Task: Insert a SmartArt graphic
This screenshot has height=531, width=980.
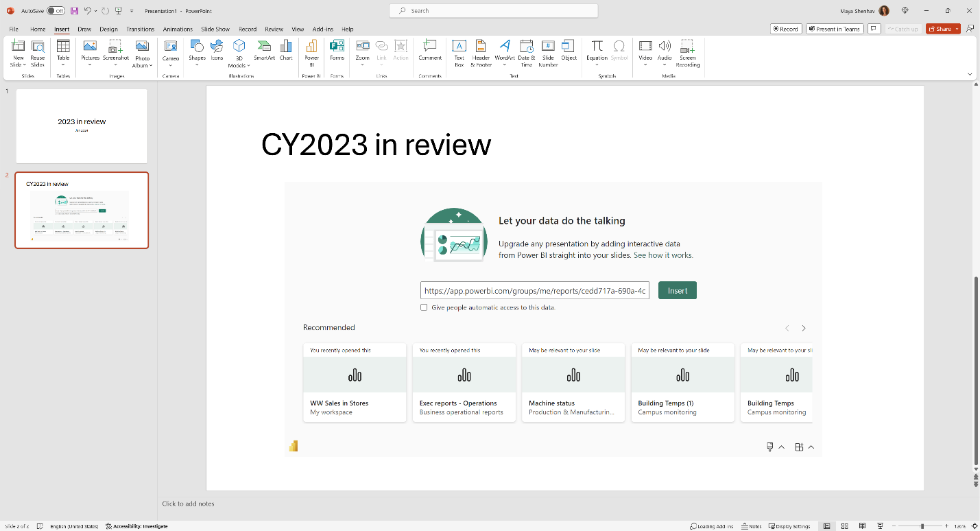Action: pyautogui.click(x=264, y=51)
